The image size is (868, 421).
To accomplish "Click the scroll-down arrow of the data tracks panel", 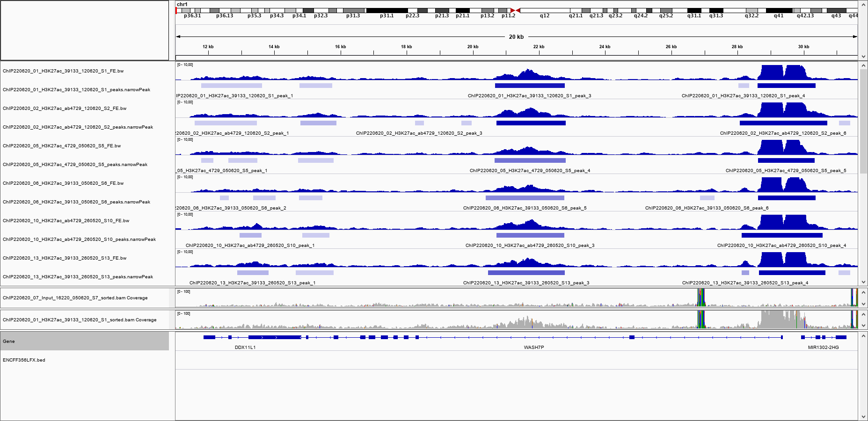I will pyautogui.click(x=863, y=282).
